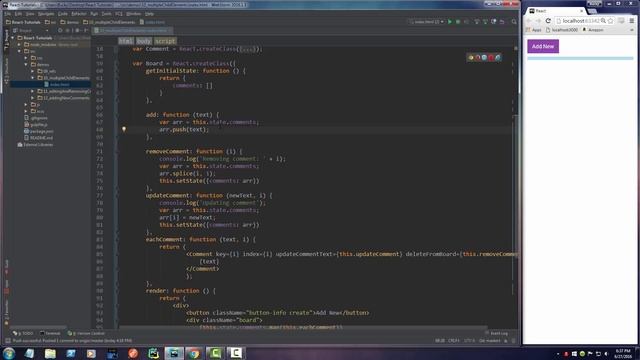Click the html breadcrumb tag
This screenshot has height=360, width=640.
(126, 41)
